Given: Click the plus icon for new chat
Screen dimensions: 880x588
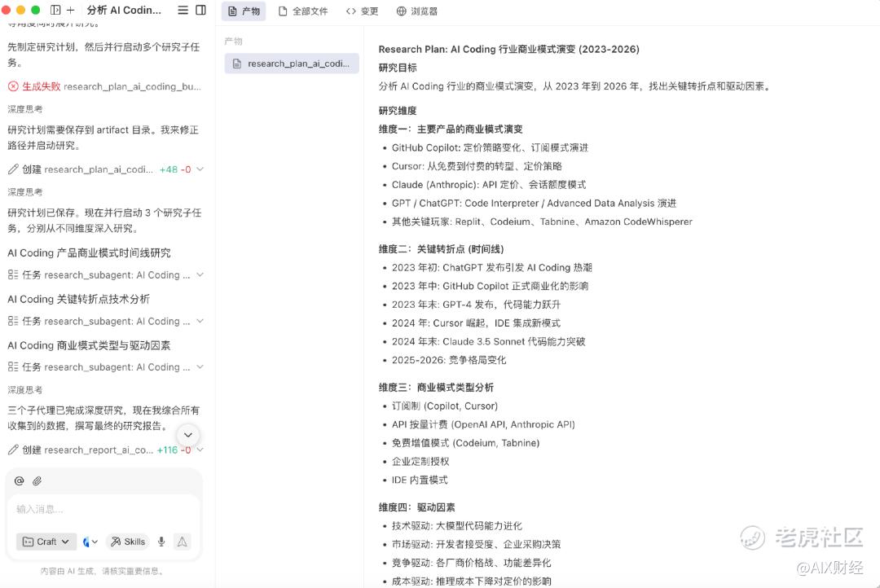Looking at the screenshot, I should [70, 11].
